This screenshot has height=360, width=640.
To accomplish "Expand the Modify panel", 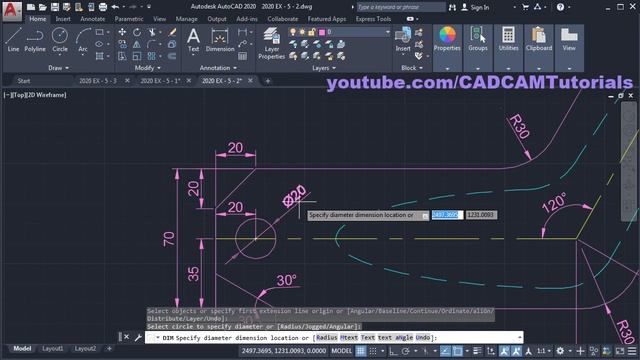I will pyautogui.click(x=148, y=68).
